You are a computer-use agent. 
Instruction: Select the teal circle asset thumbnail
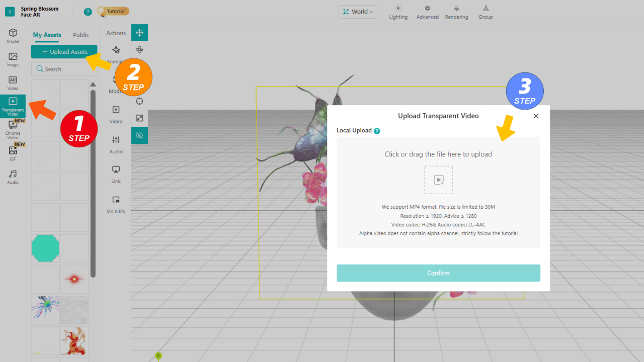(45, 248)
